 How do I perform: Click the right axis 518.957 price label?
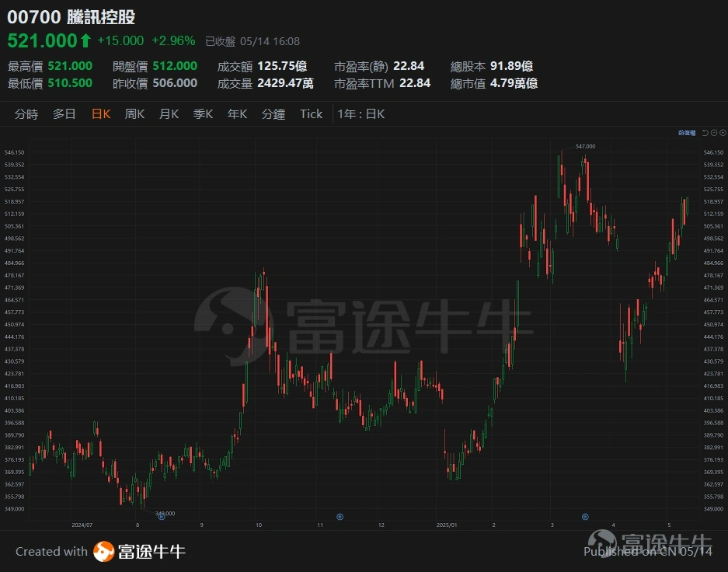point(713,201)
